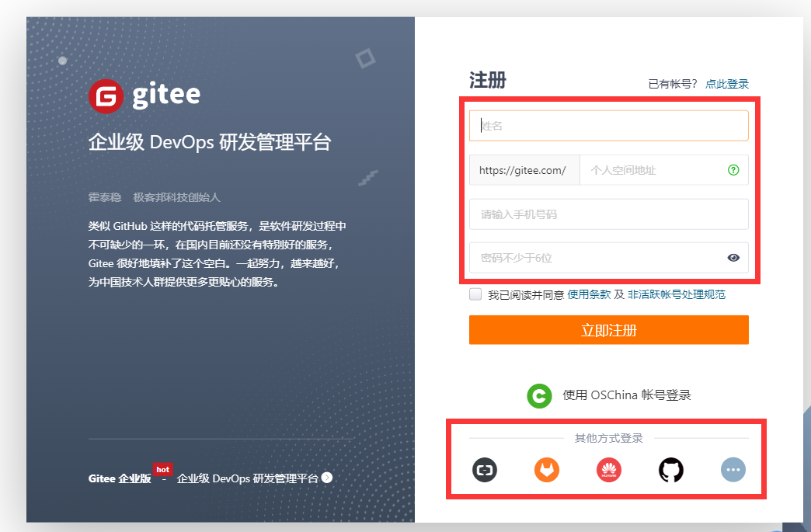This screenshot has width=811, height=532.
Task: Click the 立即注册 button
Action: coord(609,330)
